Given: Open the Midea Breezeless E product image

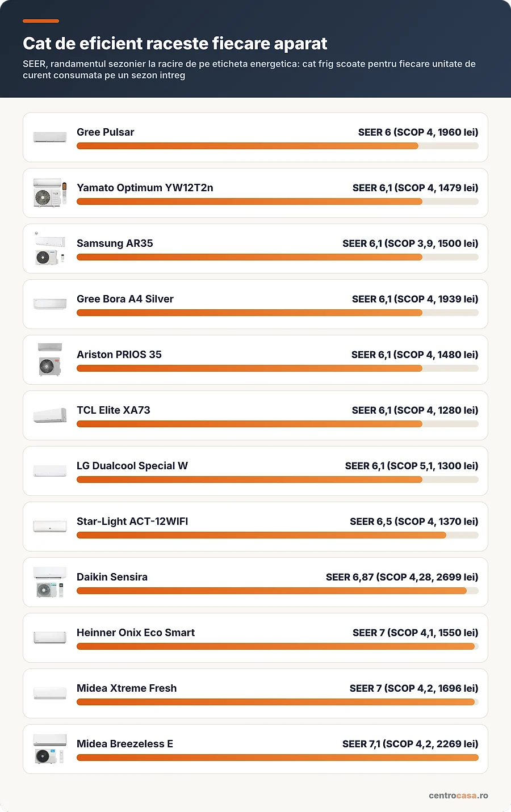Looking at the screenshot, I should pyautogui.click(x=50, y=749).
